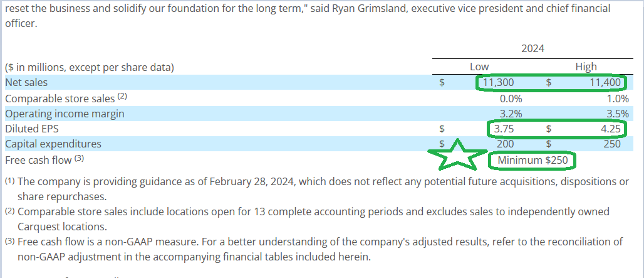Click the High column header

point(586,67)
